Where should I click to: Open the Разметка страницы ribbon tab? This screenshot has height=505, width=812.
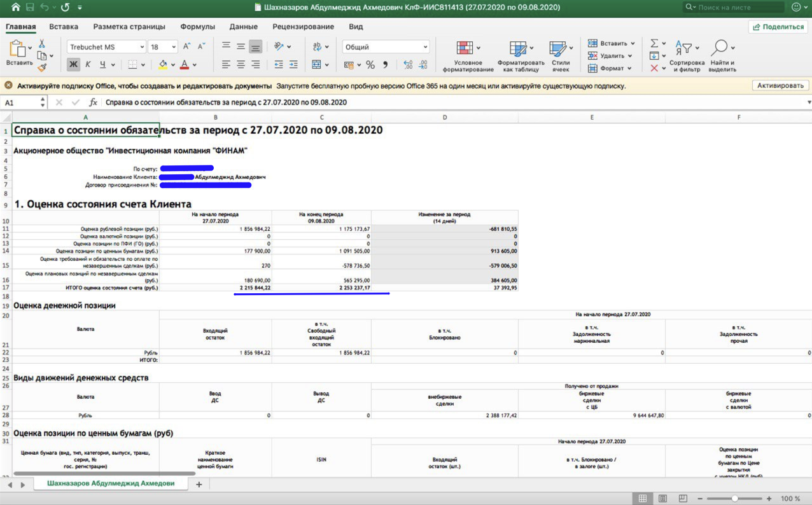pyautogui.click(x=129, y=27)
